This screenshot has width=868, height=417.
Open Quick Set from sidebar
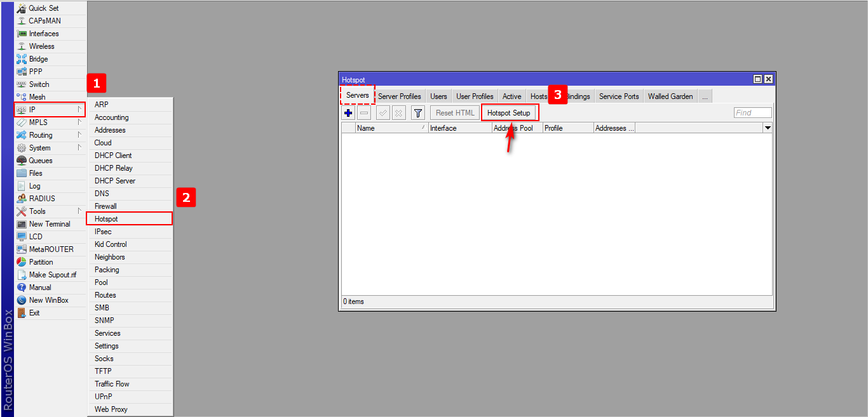[43, 8]
